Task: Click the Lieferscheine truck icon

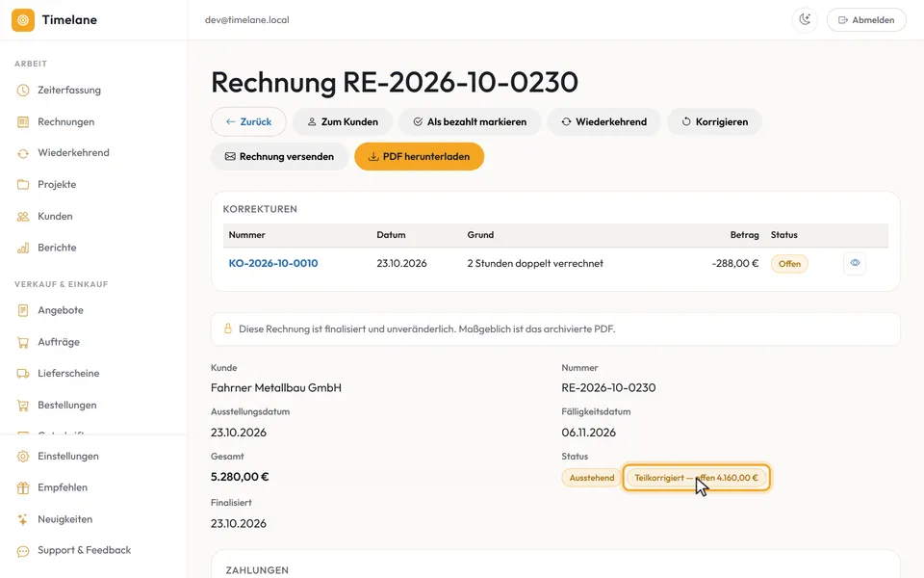Action: 23,374
